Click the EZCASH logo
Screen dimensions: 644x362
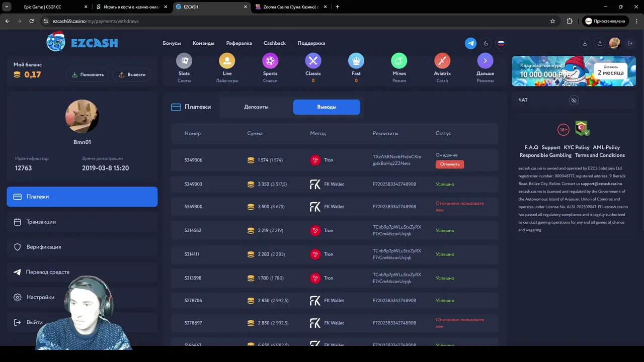point(82,42)
